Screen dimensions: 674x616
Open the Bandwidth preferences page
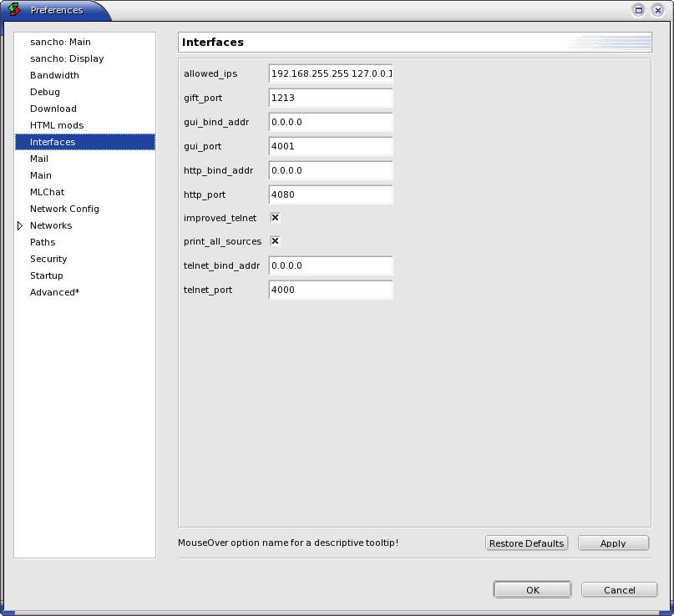54,75
